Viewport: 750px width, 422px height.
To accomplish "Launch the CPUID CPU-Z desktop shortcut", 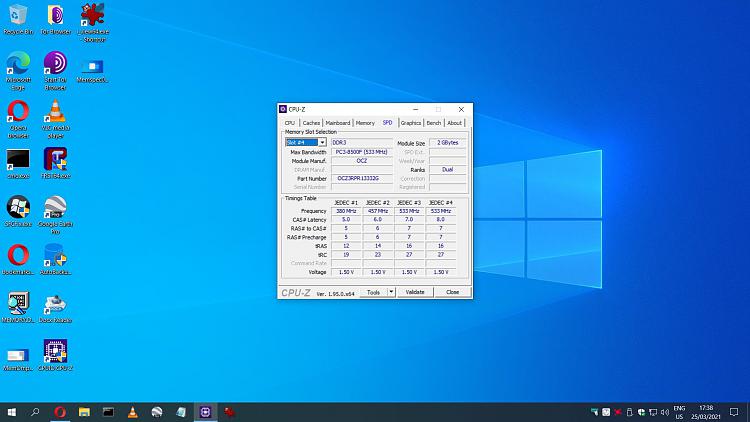I will tap(55, 355).
